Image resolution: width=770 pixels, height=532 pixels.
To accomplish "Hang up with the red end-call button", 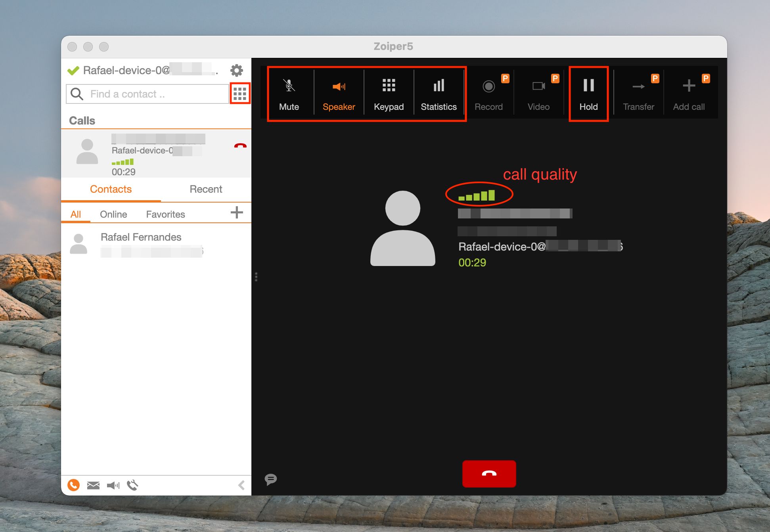I will click(x=489, y=474).
